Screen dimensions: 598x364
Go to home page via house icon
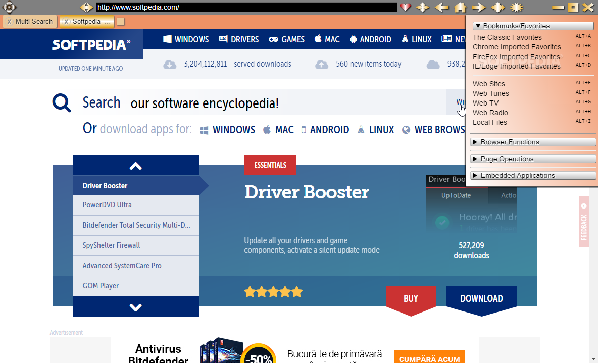(x=460, y=7)
